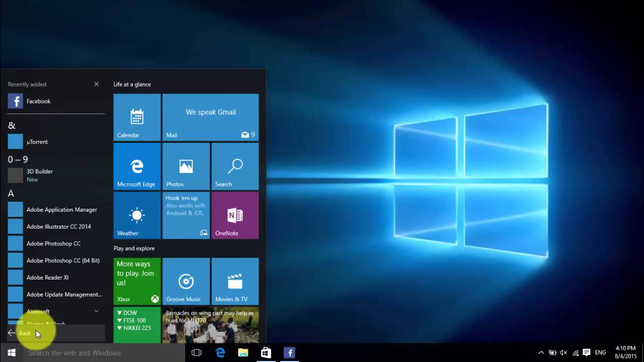This screenshot has height=362, width=644.
Task: Open the network Wi-Fi tray icon
Action: (576, 353)
